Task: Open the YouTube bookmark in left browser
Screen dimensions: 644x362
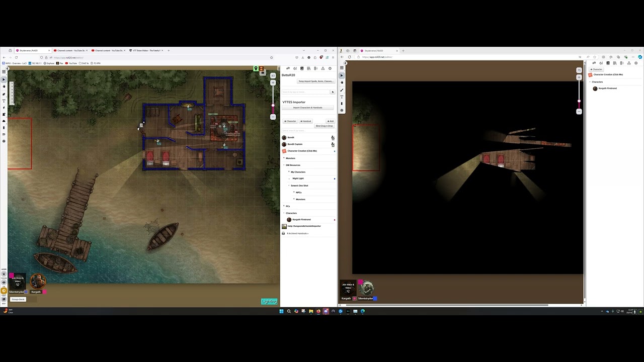Action: point(71,63)
